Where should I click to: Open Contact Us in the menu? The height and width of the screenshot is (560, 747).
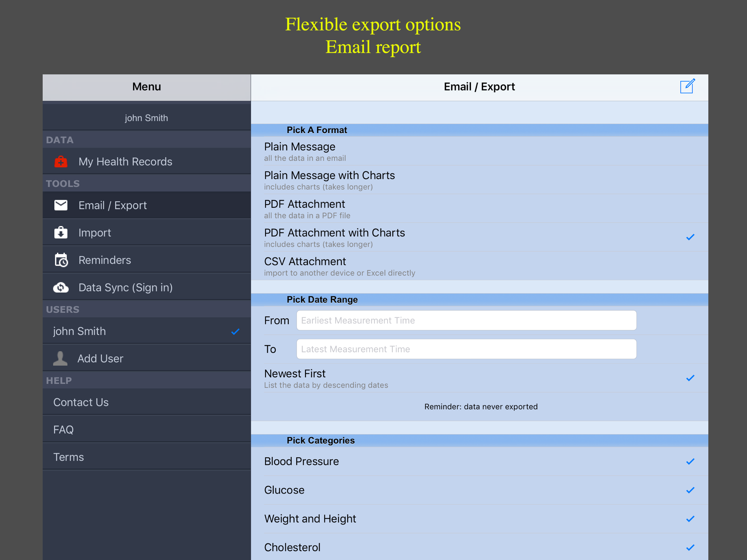coord(81,402)
